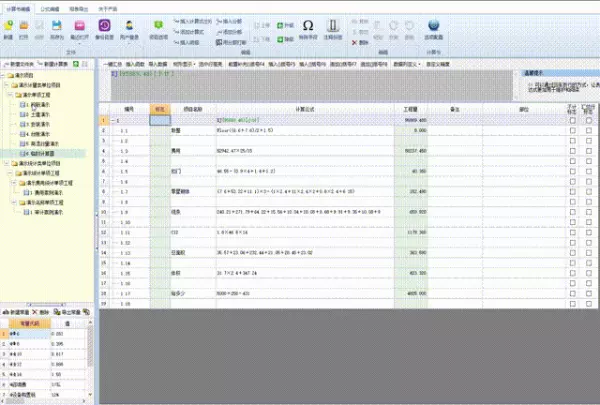
Task: Click the Open folder icon in ribbon
Action: click(x=24, y=26)
